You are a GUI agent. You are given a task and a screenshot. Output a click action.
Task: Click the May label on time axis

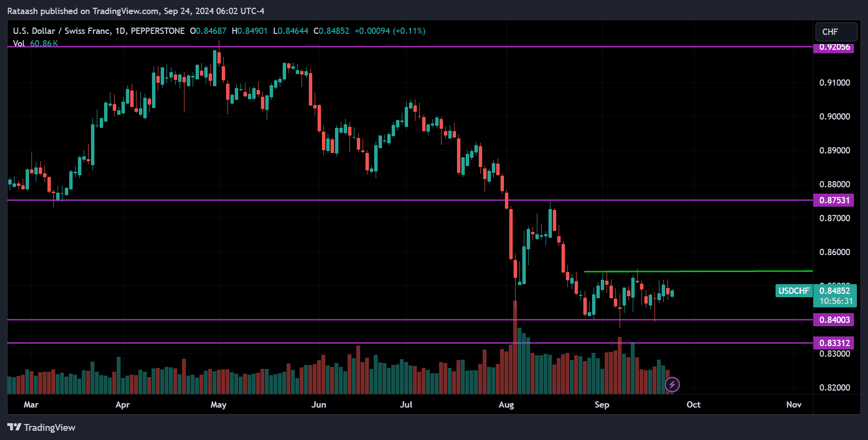click(218, 405)
